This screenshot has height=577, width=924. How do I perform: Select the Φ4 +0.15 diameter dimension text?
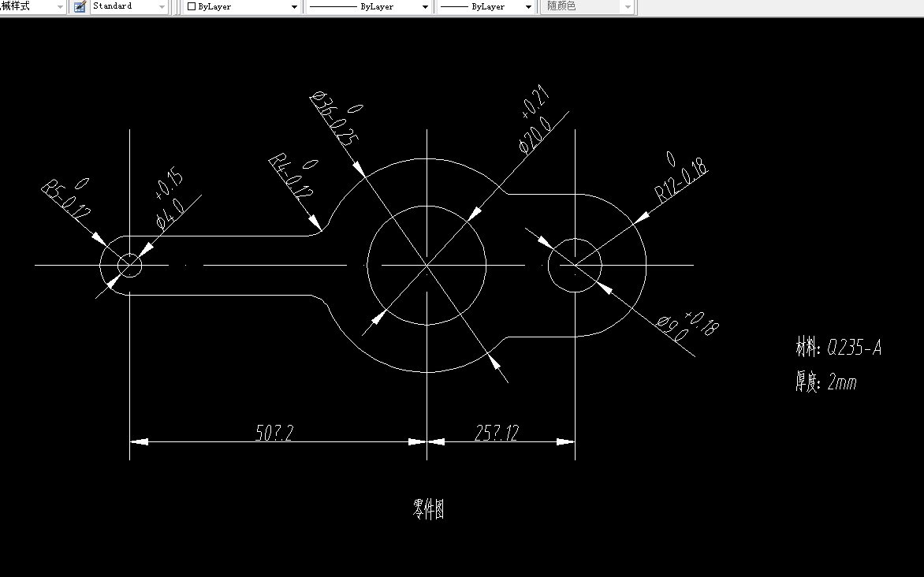pos(170,199)
